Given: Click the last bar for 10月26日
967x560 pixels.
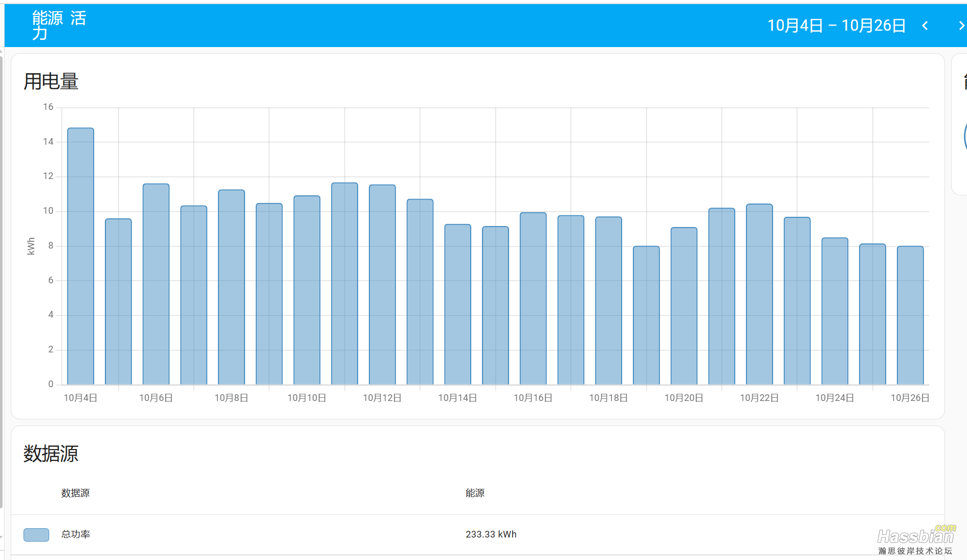Looking at the screenshot, I should (x=910, y=315).
